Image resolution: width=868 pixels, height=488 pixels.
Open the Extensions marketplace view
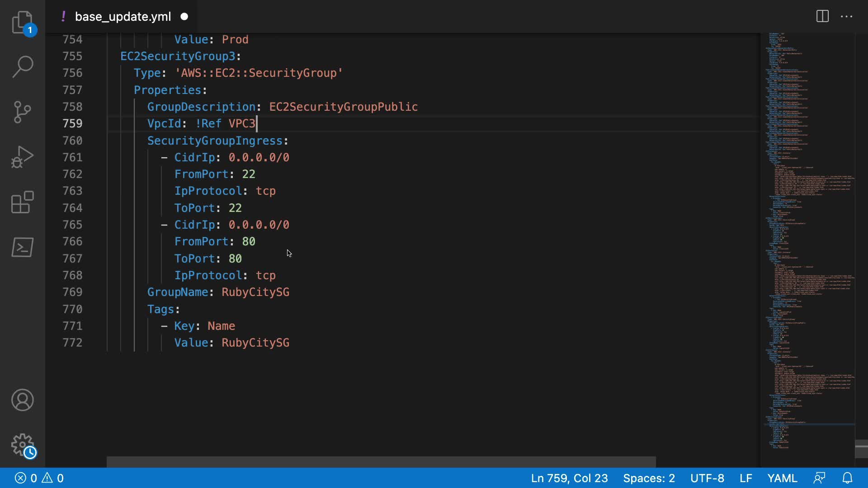[x=22, y=202]
